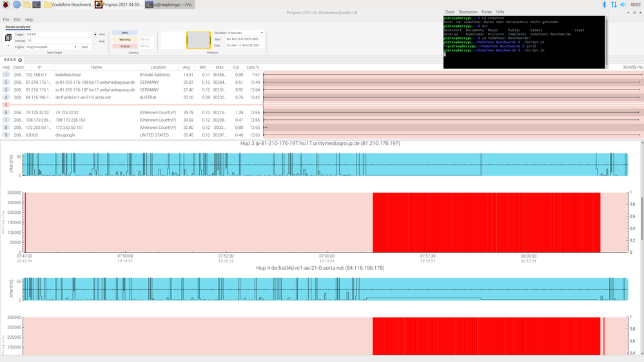Switch to the Route Analyser tab

tap(19, 27)
